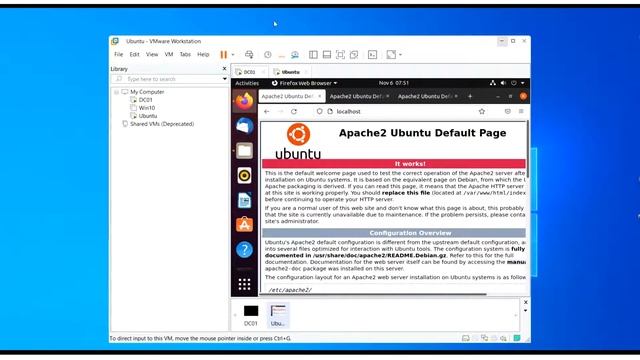Click the stretch guest display icon
Viewport: 640px width, 360px height.
click(391, 54)
